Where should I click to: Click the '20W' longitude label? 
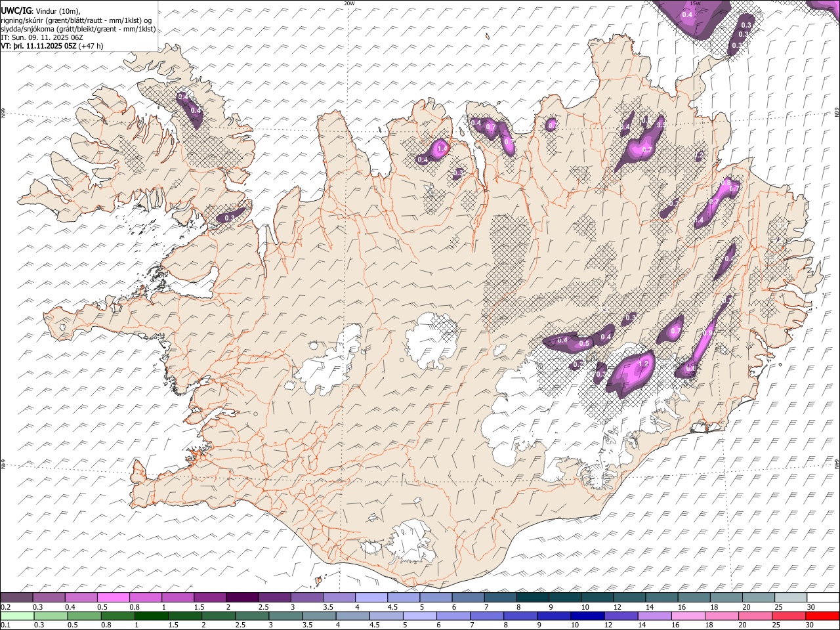click(x=349, y=3)
